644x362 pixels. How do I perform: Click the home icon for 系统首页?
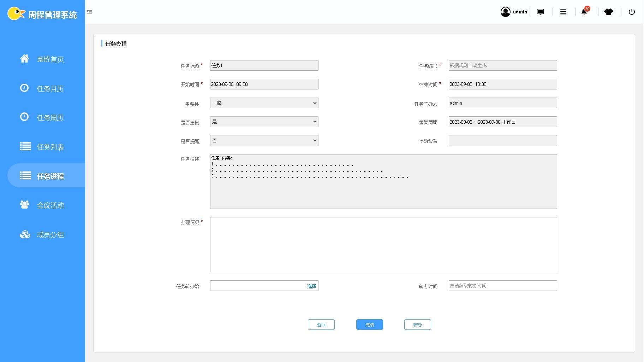pyautogui.click(x=24, y=59)
